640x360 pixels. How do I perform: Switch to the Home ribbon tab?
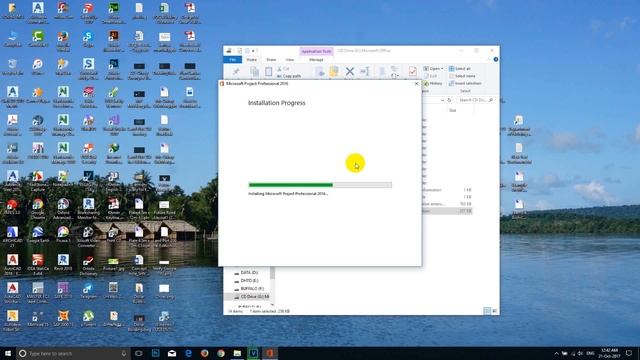point(252,60)
